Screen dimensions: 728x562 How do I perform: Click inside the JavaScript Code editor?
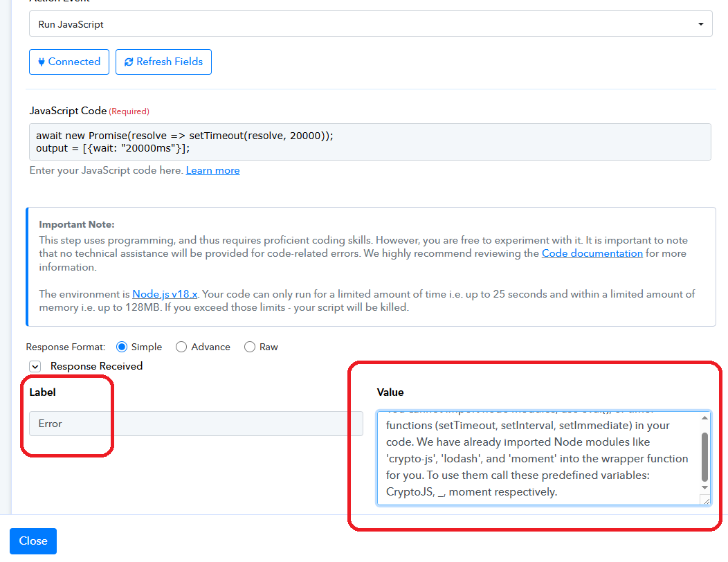coord(370,142)
